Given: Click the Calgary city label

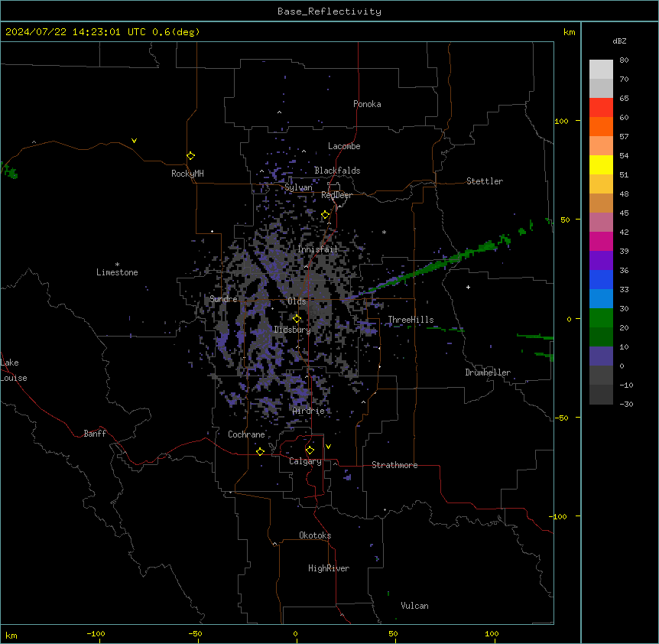Looking at the screenshot, I should [x=306, y=461].
